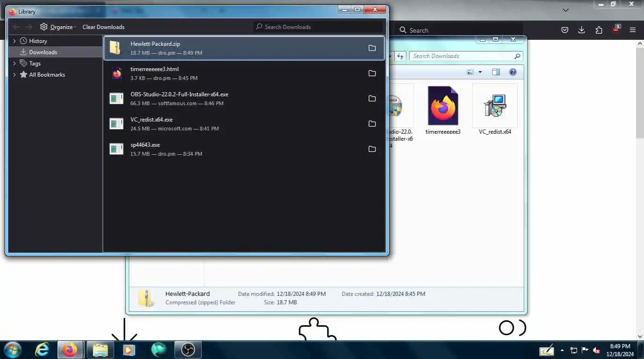The image size is (644, 359).
Task: Open Firefox list all tabs chevron
Action: pos(566,10)
